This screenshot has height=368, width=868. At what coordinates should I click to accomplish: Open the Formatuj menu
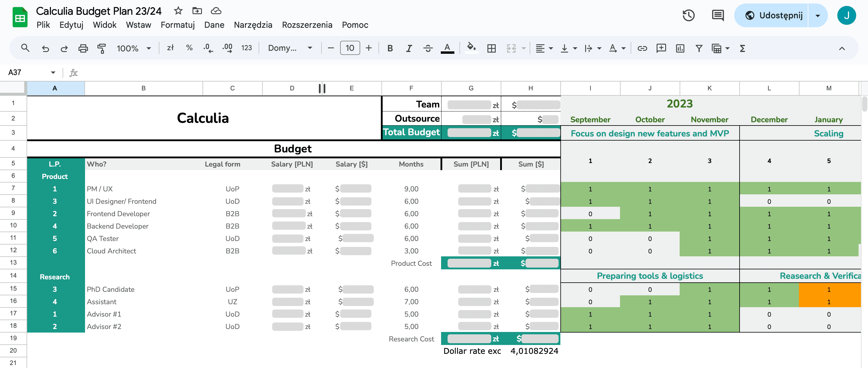(x=177, y=25)
